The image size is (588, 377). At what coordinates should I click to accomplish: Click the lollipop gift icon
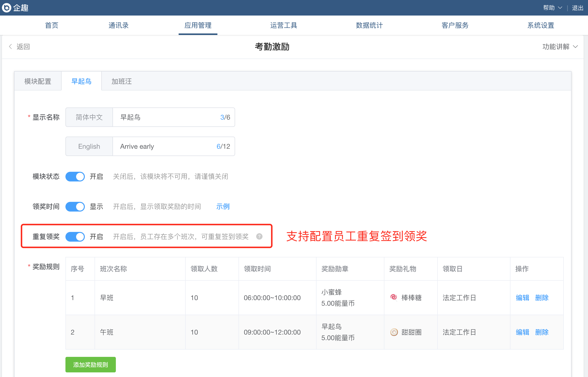(394, 297)
